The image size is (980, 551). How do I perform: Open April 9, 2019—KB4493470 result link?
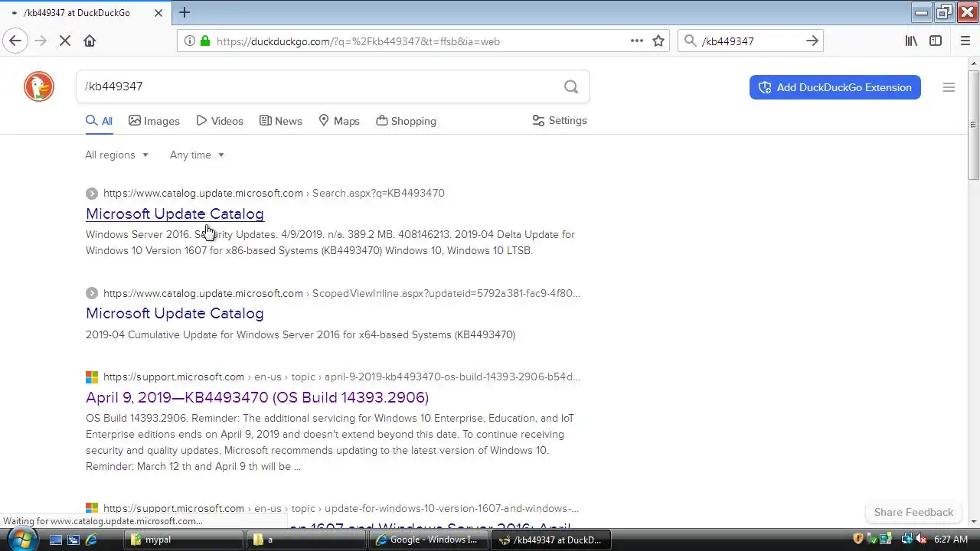[257, 397]
